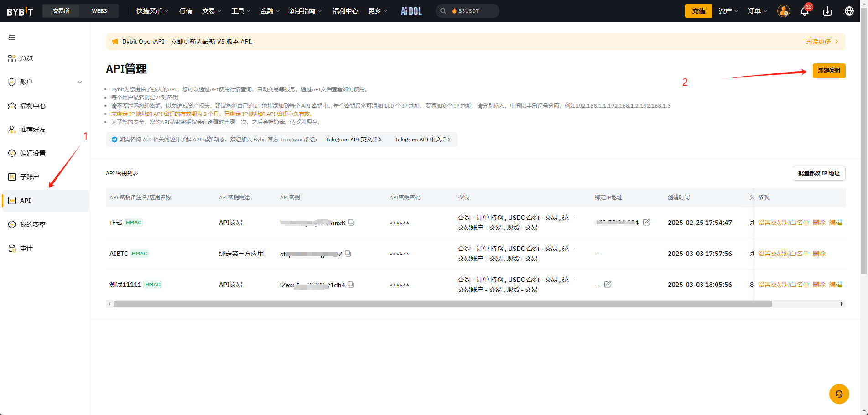868x415 pixels.
Task: Open the notifications bell
Action: tap(805, 11)
